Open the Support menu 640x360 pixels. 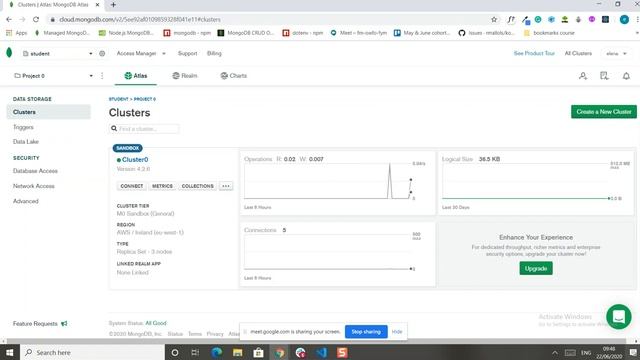coord(187,53)
